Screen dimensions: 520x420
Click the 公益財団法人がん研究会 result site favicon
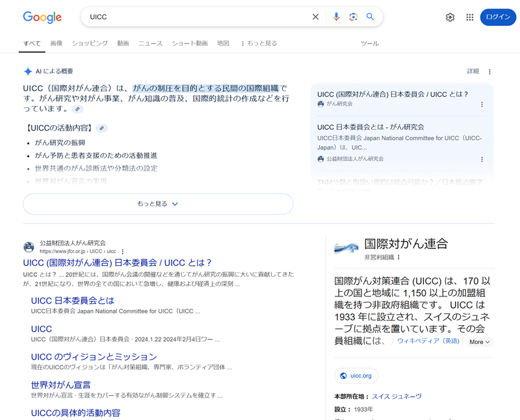(x=29, y=247)
